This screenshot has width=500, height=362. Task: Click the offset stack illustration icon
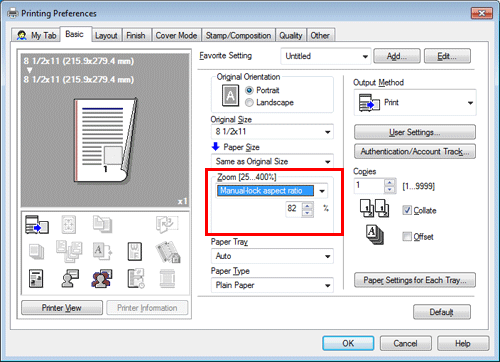point(375,235)
